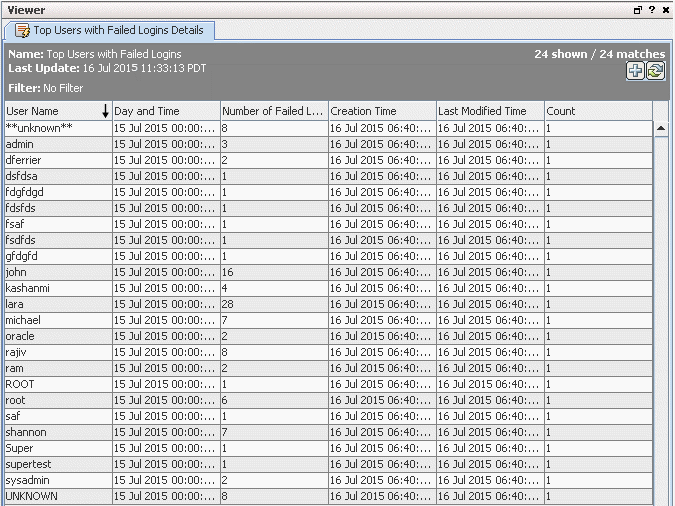Click the plus add icon
Viewport: 675px width, 506px height.
635,70
